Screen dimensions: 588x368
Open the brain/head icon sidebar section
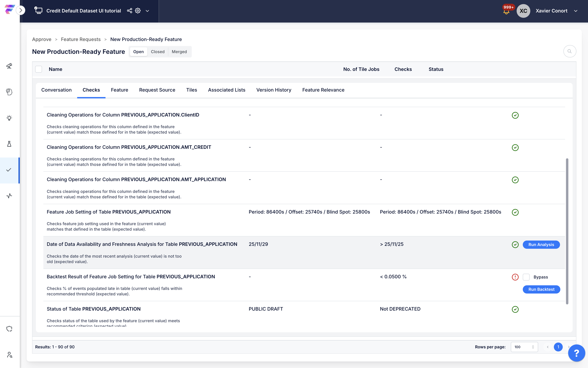coord(9,92)
